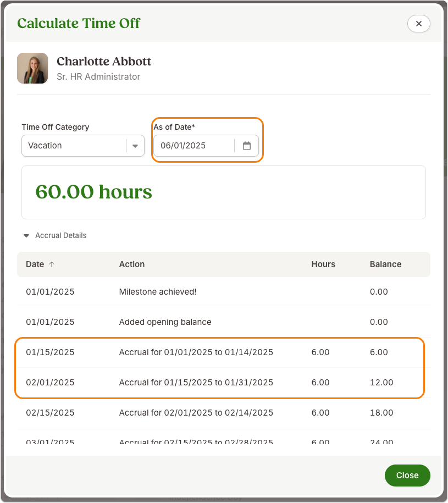Click the 18.00 balance value
Viewport: 448px width, 503px height.
coord(381,412)
